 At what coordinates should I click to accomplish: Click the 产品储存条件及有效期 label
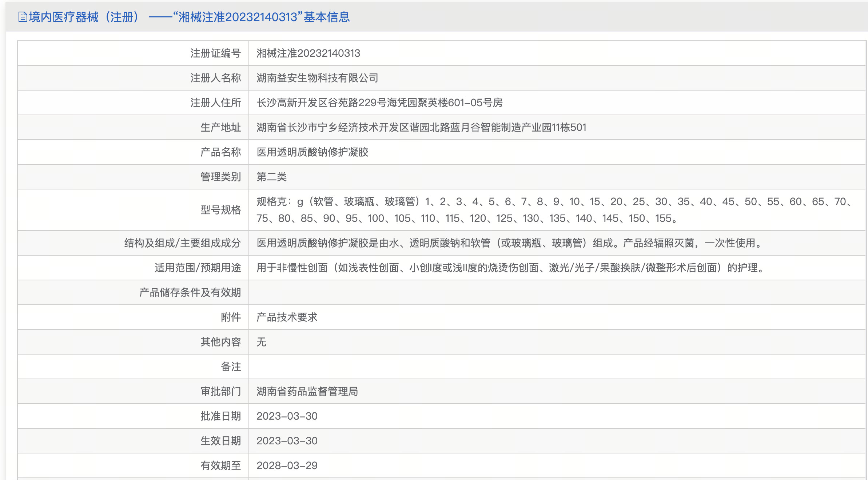point(190,293)
